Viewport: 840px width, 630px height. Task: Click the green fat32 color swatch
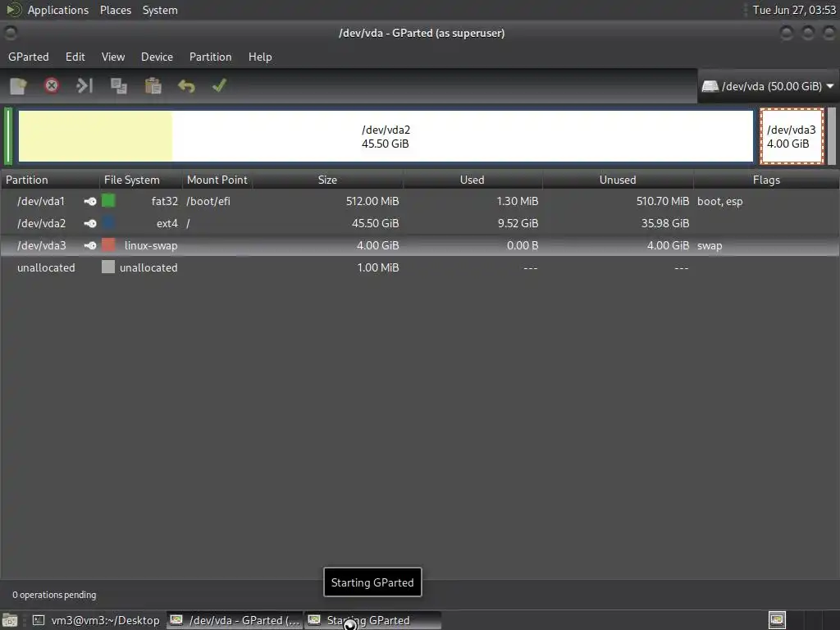pos(108,200)
